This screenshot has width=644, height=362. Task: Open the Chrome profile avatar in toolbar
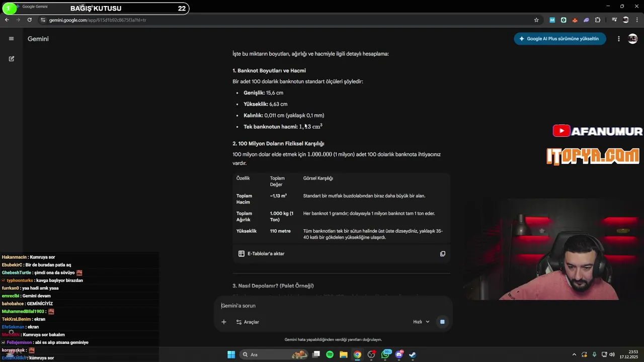[x=626, y=20]
